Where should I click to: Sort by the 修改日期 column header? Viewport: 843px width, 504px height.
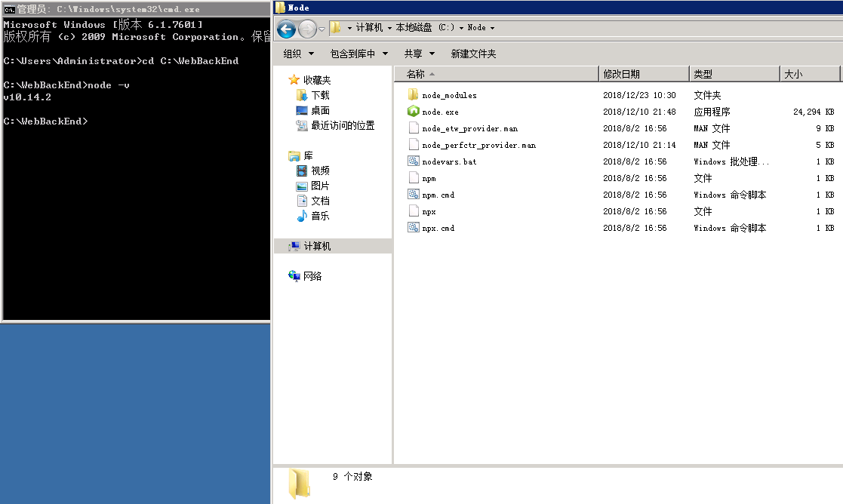tap(644, 74)
